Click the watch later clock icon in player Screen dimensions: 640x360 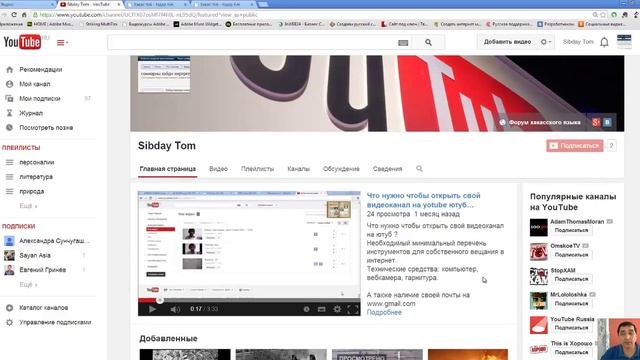click(x=306, y=309)
